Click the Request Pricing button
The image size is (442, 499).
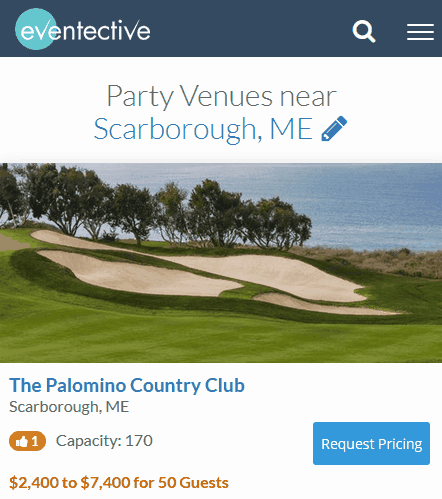pyautogui.click(x=371, y=443)
